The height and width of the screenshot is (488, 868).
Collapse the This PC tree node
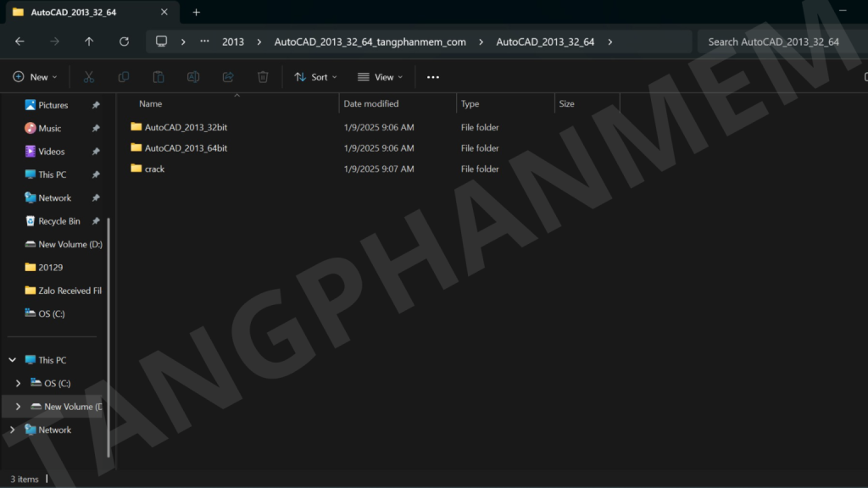12,360
